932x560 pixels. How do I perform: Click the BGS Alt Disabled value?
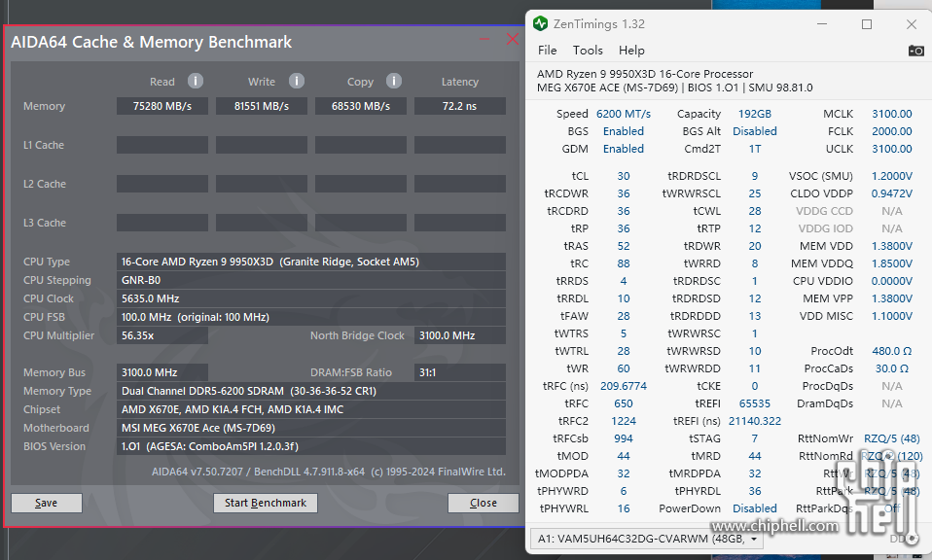(755, 131)
